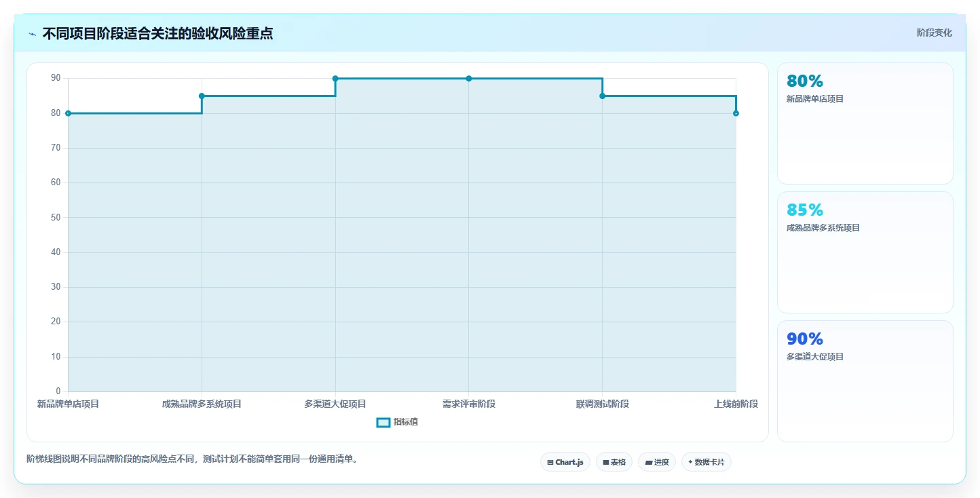Click the 80% value in the first card
Viewport: 980px width, 498px height.
point(805,81)
